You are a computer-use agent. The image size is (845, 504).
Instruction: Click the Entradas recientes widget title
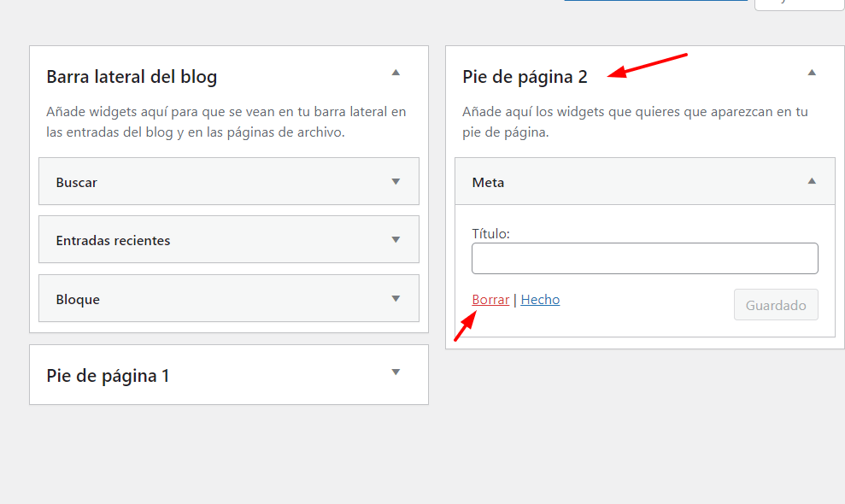[113, 240]
